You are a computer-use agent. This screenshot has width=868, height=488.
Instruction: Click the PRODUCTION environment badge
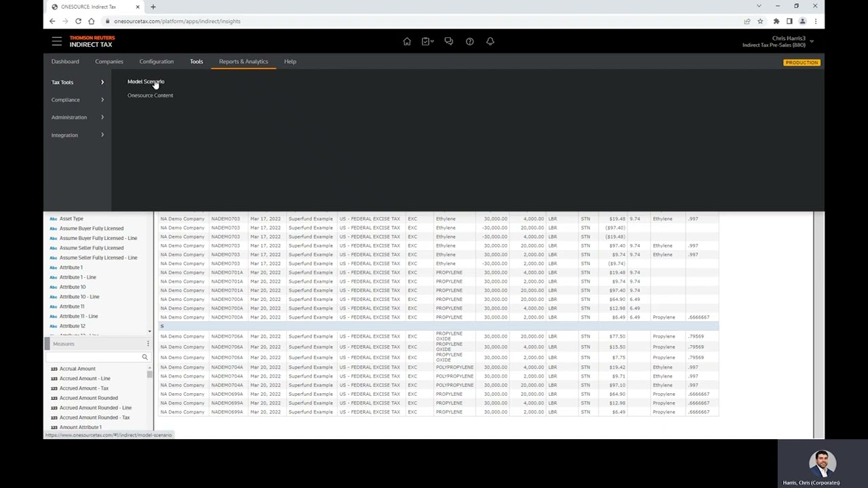(x=802, y=62)
